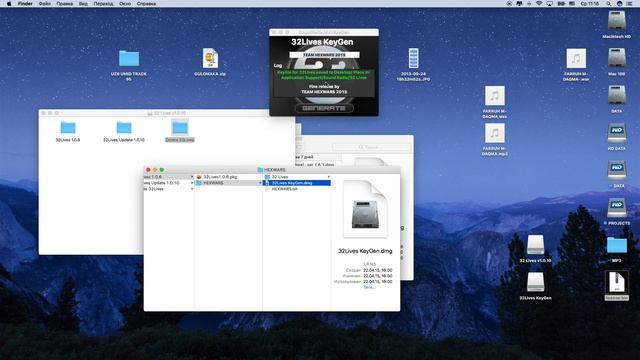
Task: Select the UZB UMID TRACK 95 desktop folder
Action: tap(129, 58)
